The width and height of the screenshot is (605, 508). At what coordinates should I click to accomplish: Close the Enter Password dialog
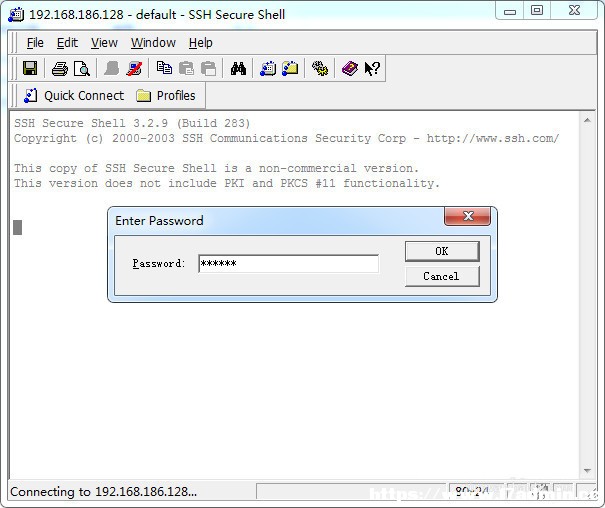(x=468, y=216)
